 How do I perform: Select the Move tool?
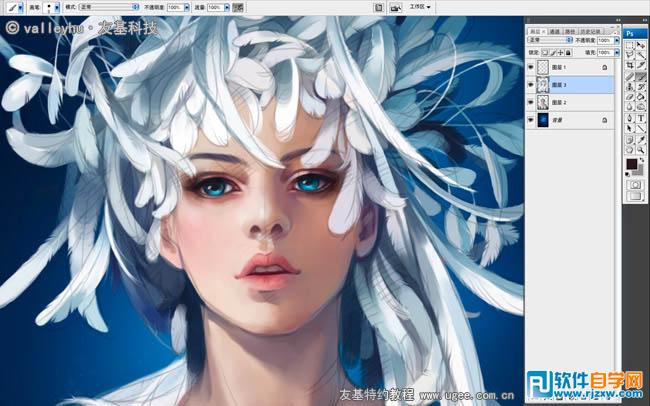pyautogui.click(x=641, y=45)
